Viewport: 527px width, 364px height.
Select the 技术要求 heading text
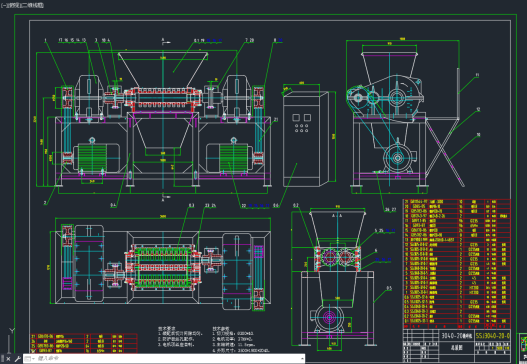click(167, 328)
